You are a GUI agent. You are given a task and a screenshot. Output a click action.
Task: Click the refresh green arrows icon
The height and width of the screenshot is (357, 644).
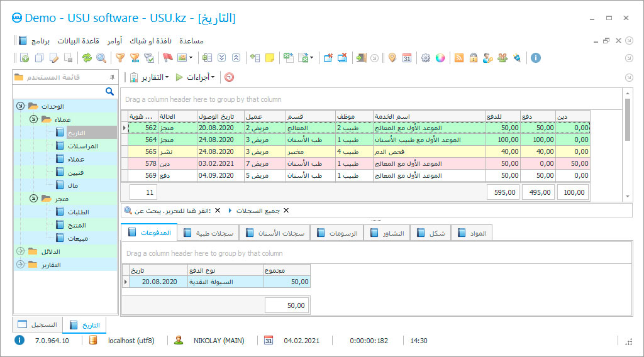(x=87, y=58)
